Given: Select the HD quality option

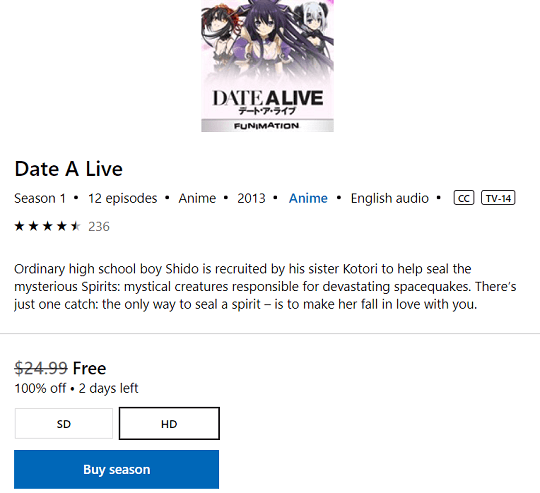Looking at the screenshot, I should tap(169, 423).
